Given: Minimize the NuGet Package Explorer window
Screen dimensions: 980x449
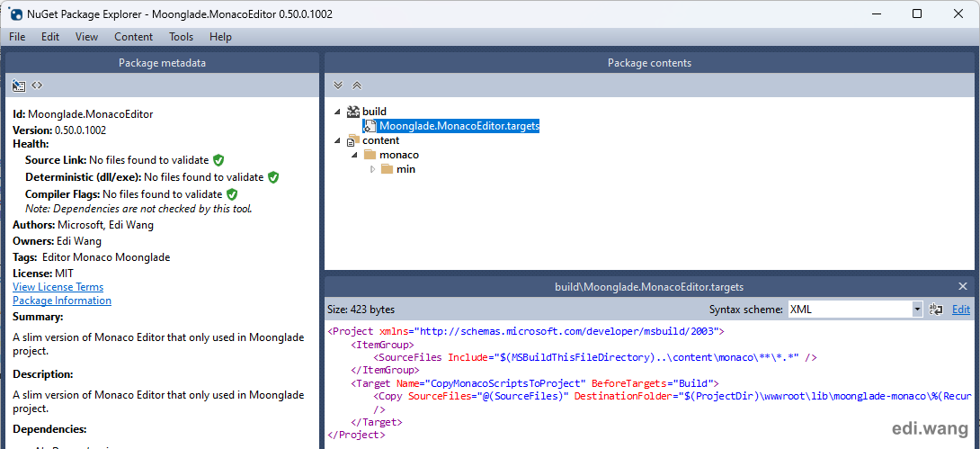Looking at the screenshot, I should [877, 13].
